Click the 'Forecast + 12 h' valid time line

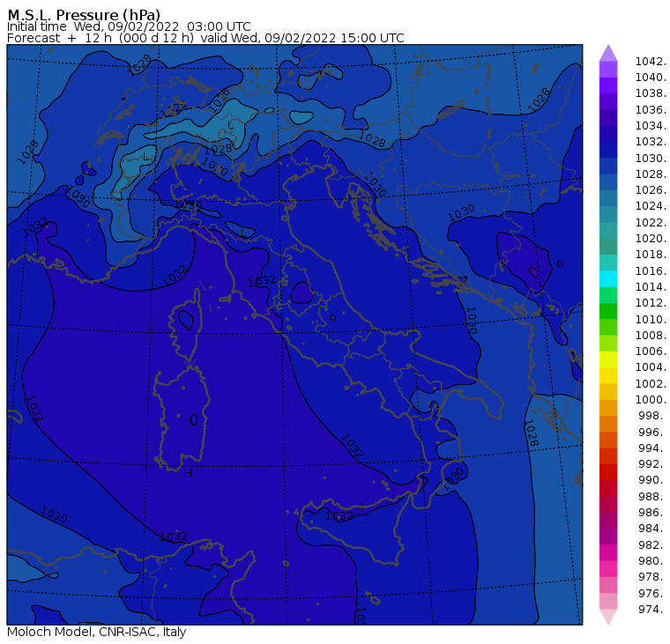point(205,38)
